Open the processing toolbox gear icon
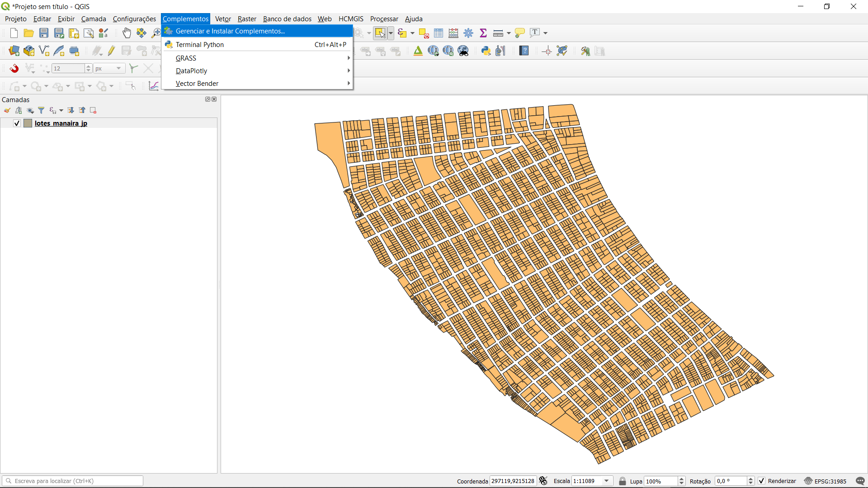868x488 pixels. click(468, 33)
